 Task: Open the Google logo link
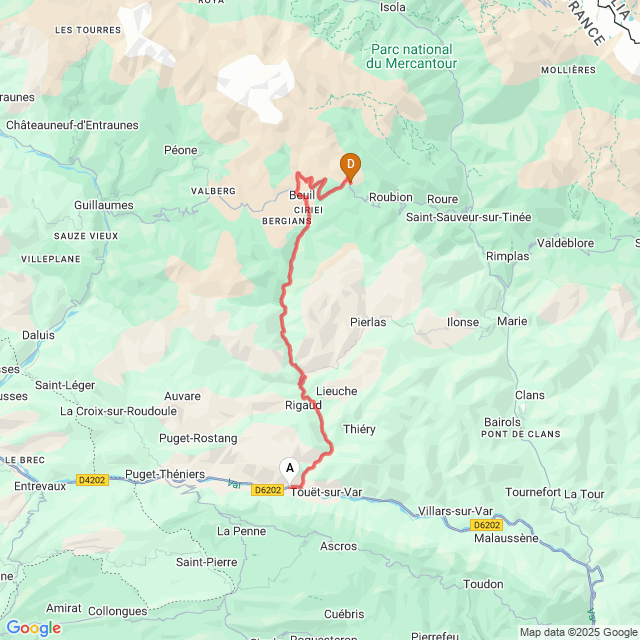point(33,628)
